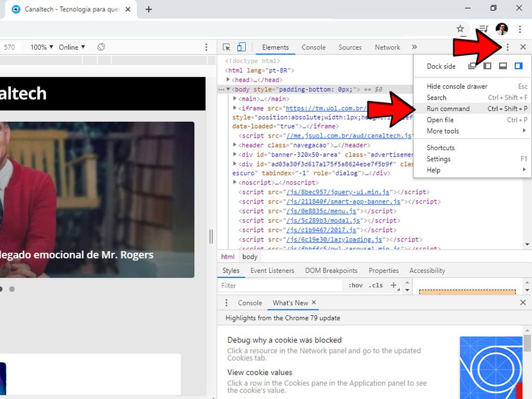This screenshot has width=532, height=399.
Task: Collapse the body element node
Action: click(x=229, y=89)
